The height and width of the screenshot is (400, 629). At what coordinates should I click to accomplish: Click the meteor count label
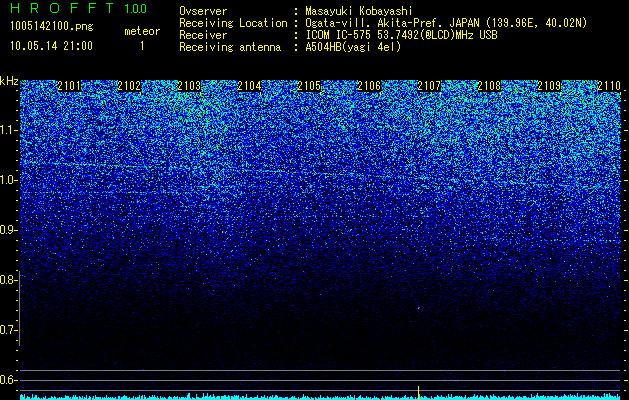point(142,31)
